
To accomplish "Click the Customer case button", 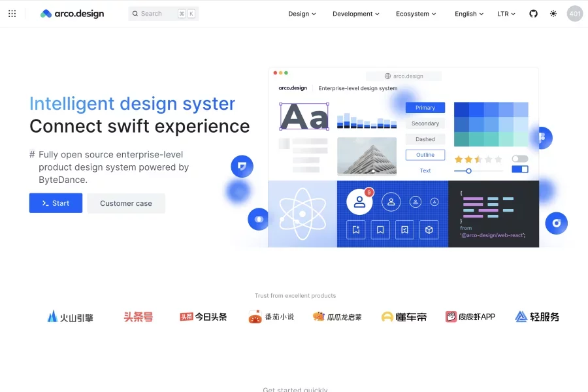I will (x=126, y=203).
